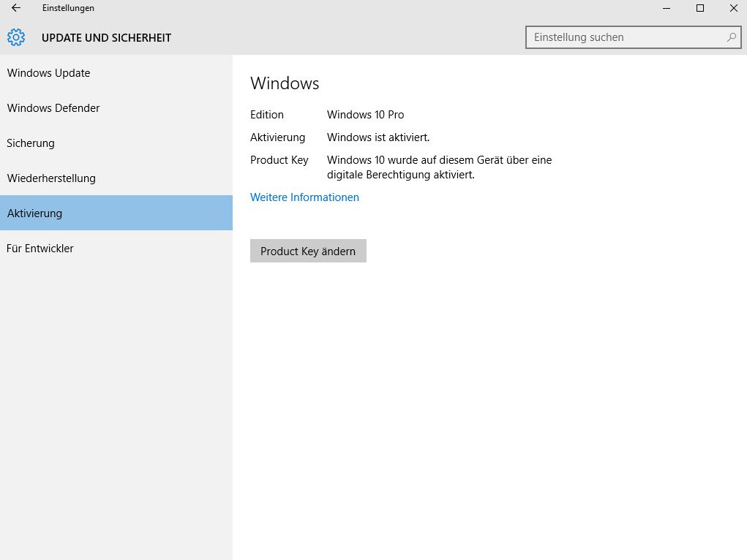Screen dimensions: 747x560
Task: Click the digitale Berechtigung description text
Action: pyautogui.click(x=439, y=167)
